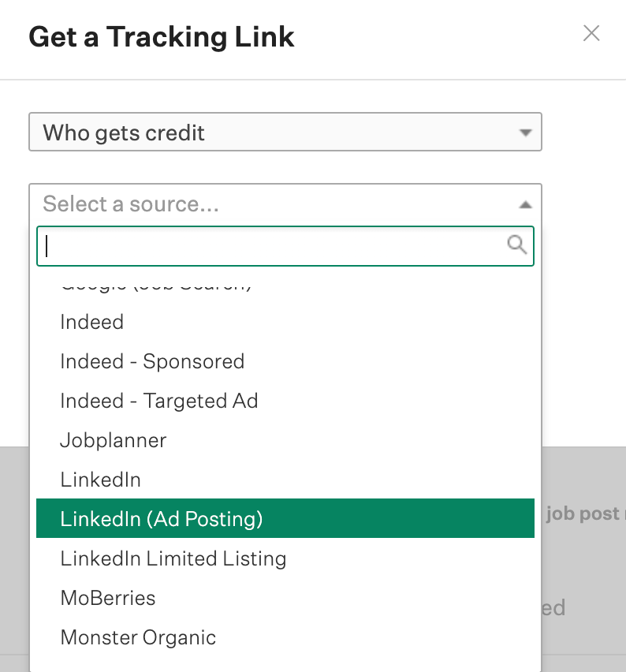Screen dimensions: 626x672
Task: Collapse the Select a source dropdown
Action: tap(285, 204)
